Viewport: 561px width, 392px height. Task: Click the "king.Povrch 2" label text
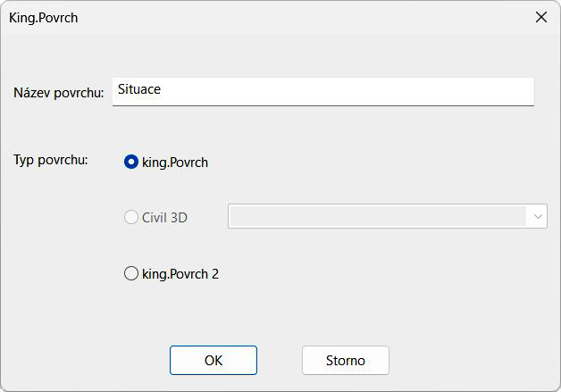[x=180, y=274]
